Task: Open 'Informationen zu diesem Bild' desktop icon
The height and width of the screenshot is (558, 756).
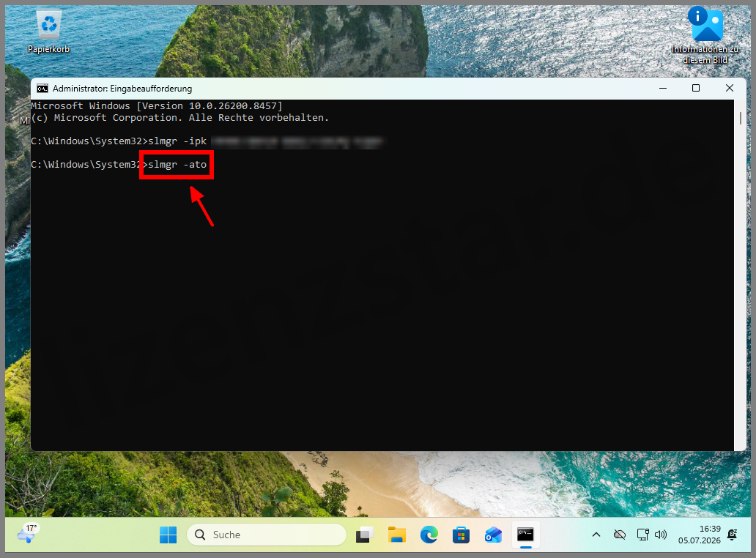Action: 705,35
